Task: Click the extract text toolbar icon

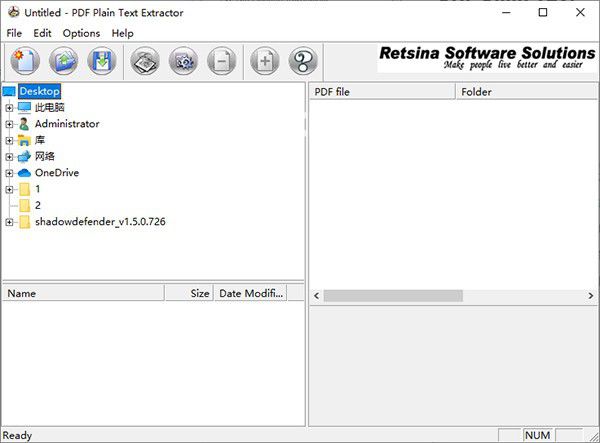Action: (x=145, y=61)
